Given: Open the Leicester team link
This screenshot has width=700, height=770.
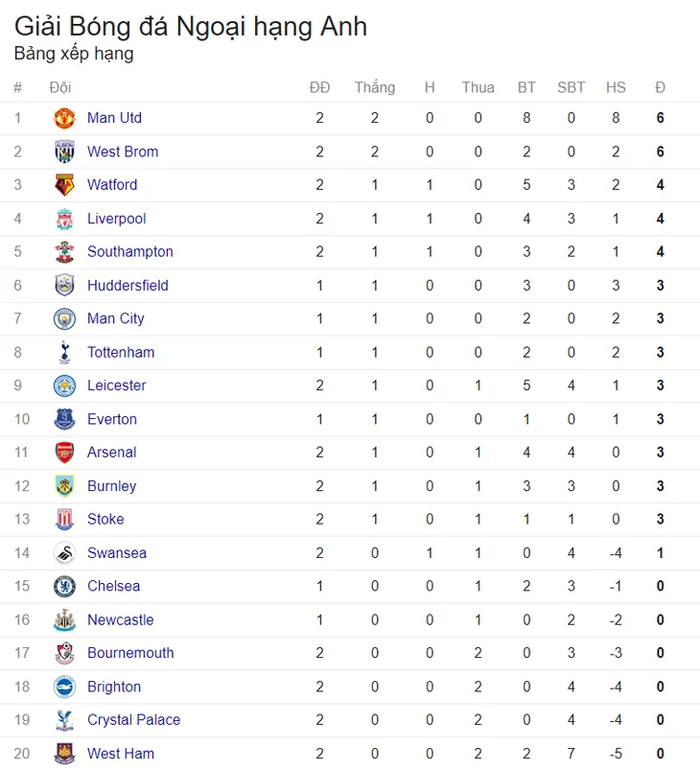Looking at the screenshot, I should (x=116, y=385).
